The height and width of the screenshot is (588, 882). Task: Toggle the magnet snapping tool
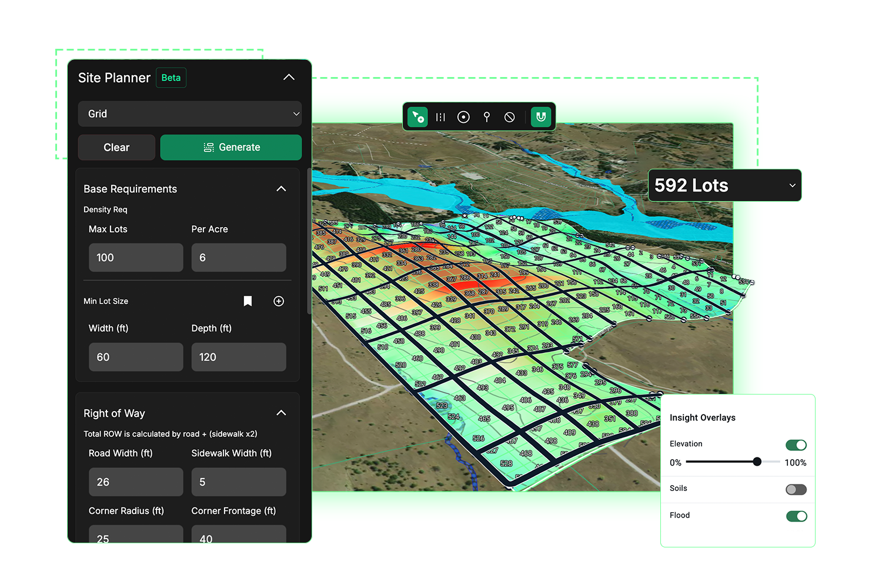(541, 117)
